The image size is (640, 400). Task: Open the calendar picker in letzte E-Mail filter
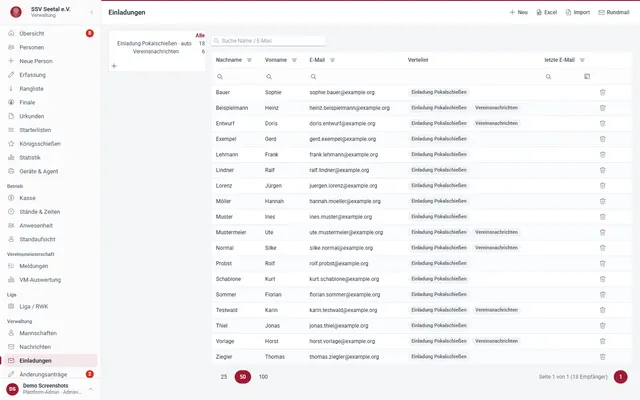[587, 76]
